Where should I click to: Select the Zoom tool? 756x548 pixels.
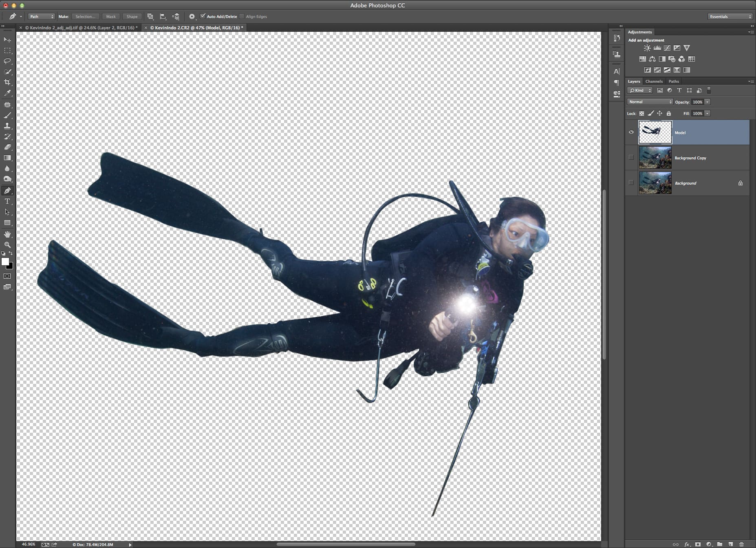pyautogui.click(x=7, y=245)
